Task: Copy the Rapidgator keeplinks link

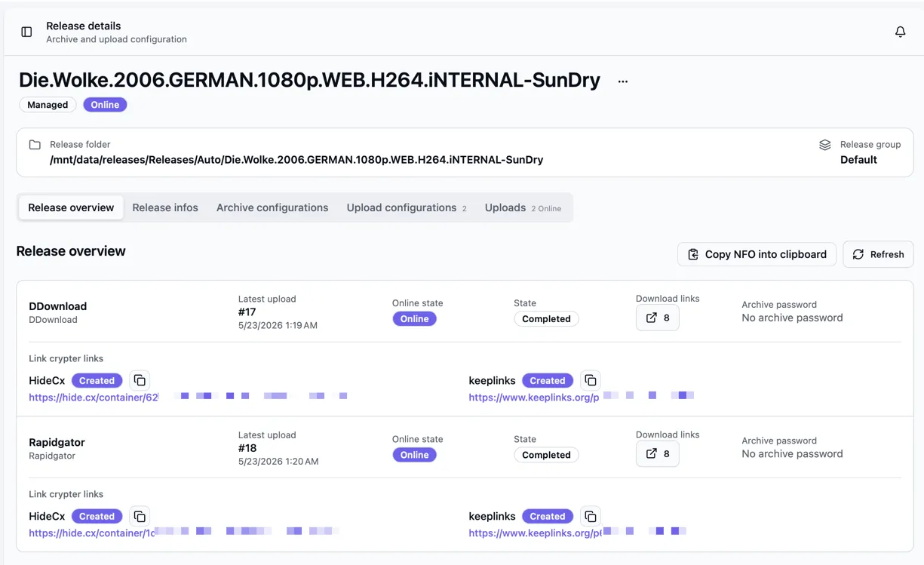Action: (591, 517)
